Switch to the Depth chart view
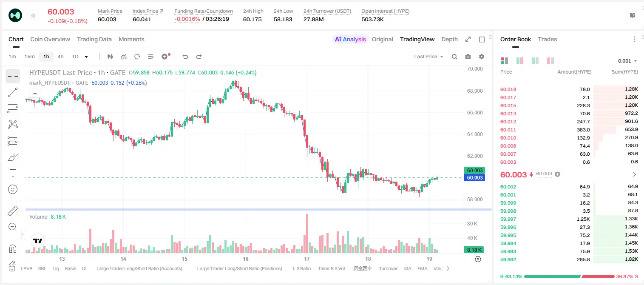 pos(449,39)
